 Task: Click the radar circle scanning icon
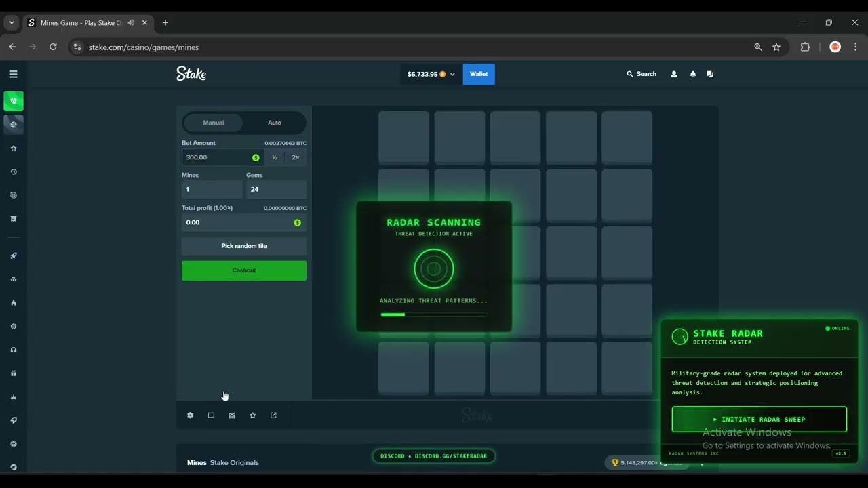coord(434,269)
